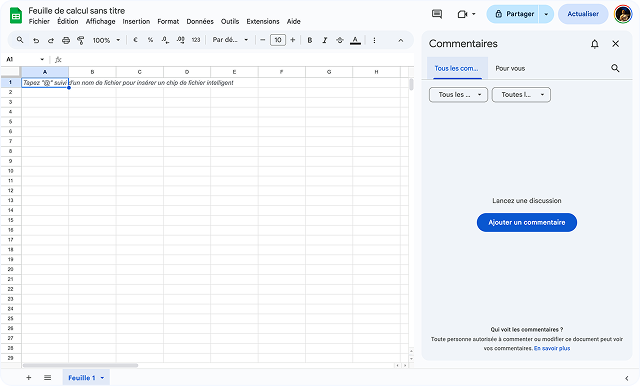This screenshot has height=386, width=640.
Task: Show the side panel with bottom-right chevron
Action: [x=627, y=378]
